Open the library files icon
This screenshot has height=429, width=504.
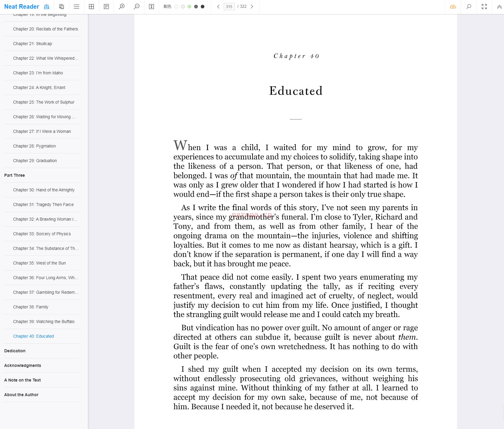(x=62, y=7)
